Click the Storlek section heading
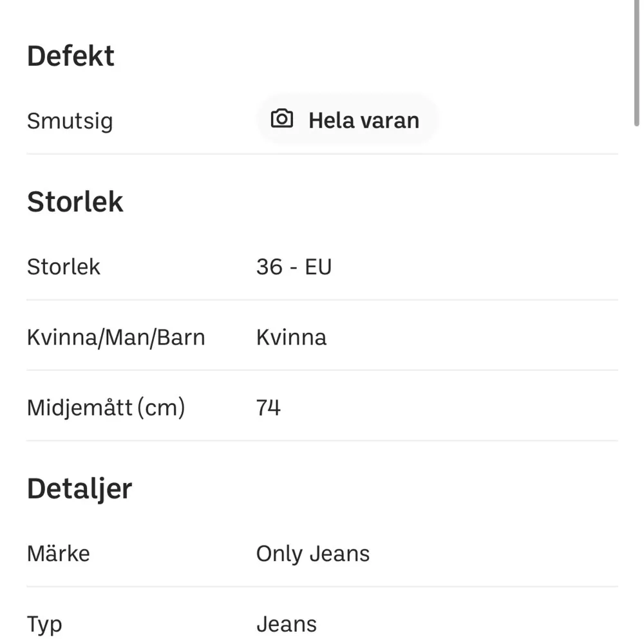 [75, 202]
